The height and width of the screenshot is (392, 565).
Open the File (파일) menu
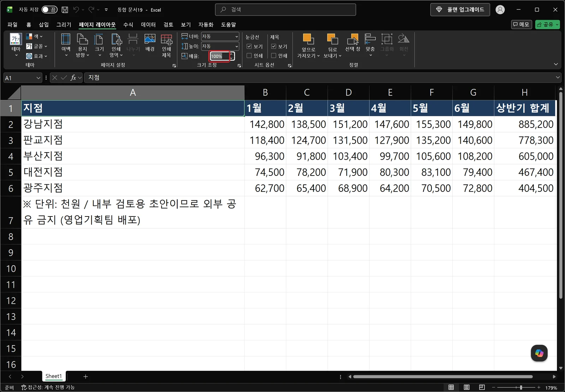[12, 25]
